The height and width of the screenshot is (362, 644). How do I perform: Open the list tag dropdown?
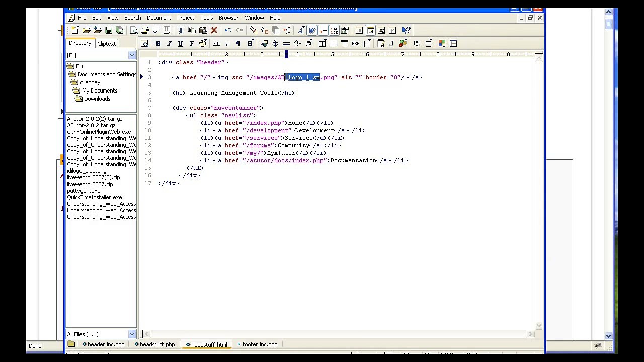pos(367,44)
